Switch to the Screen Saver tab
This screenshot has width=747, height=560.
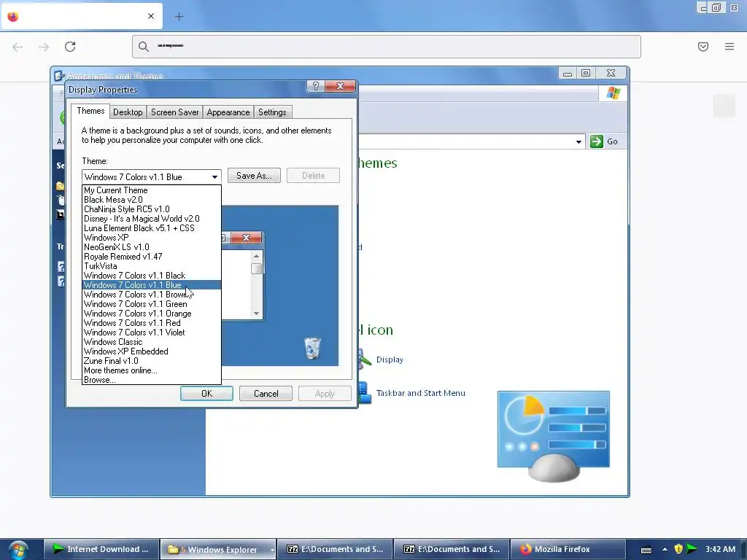(x=175, y=112)
